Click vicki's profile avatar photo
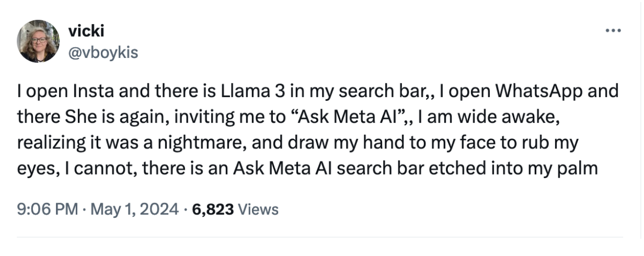This screenshot has height=256, width=644. click(38, 41)
